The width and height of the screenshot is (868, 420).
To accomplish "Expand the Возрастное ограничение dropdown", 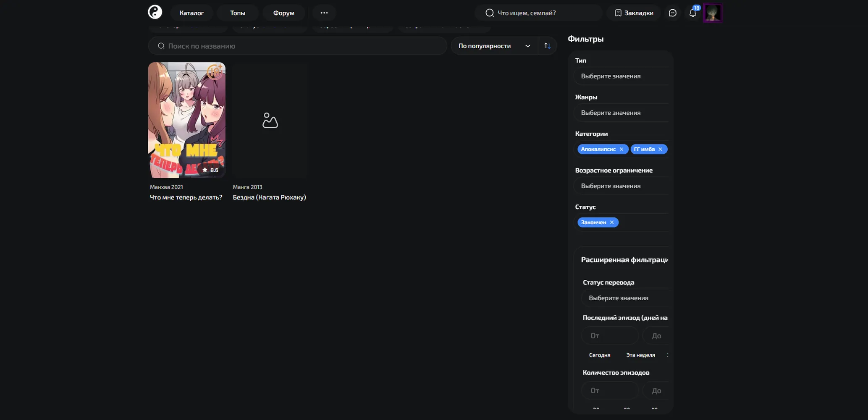I will tap(621, 186).
